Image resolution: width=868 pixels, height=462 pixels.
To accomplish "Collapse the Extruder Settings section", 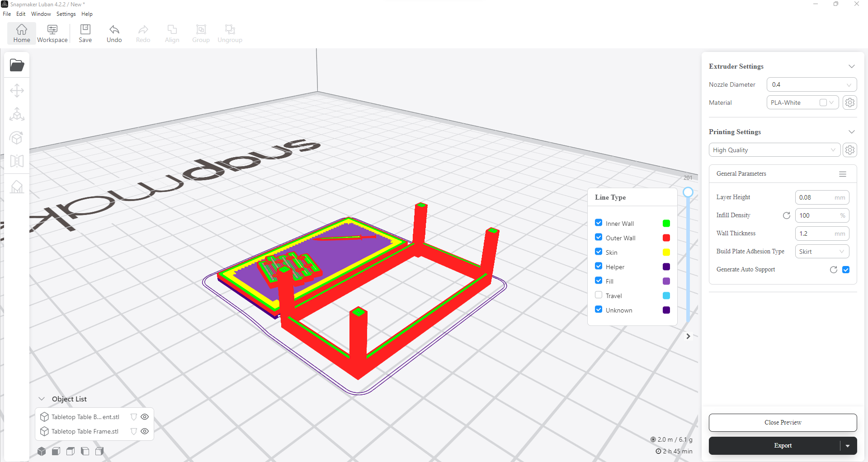I will click(x=852, y=66).
